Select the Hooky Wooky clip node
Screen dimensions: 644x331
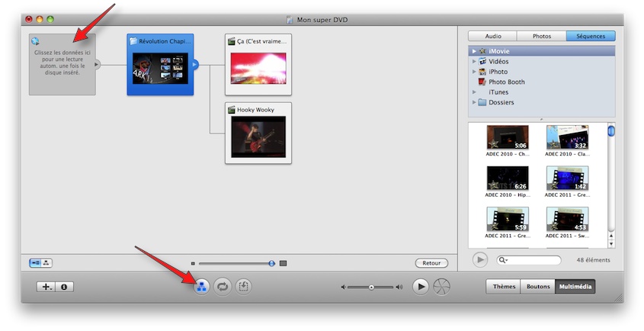258,132
